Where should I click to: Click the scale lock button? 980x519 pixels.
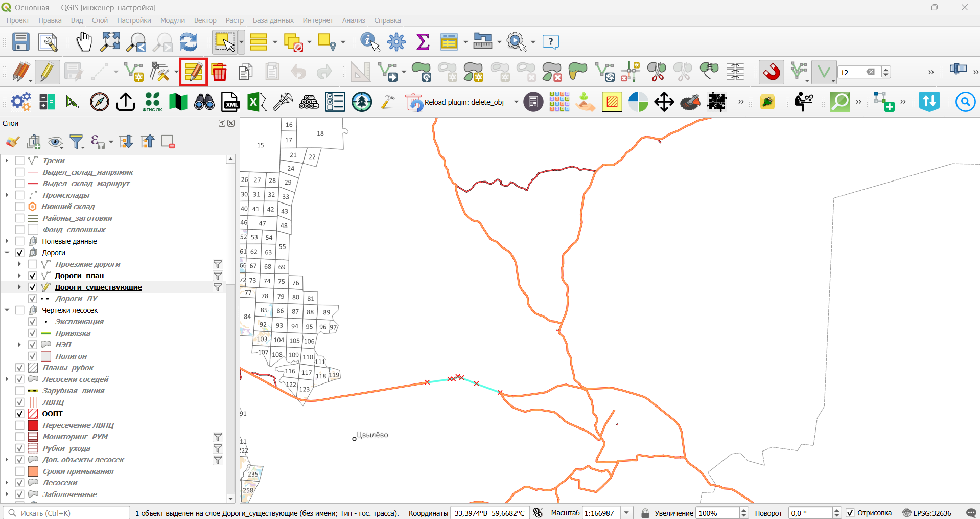point(645,513)
